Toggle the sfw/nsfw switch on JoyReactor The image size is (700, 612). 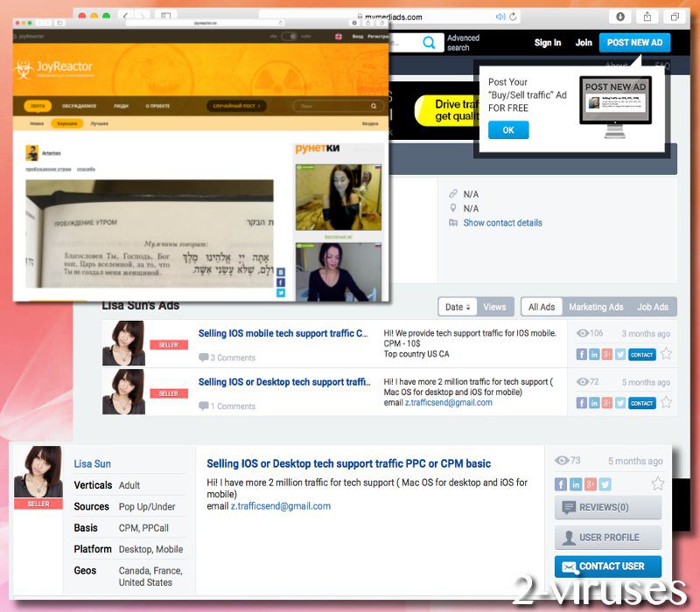click(290, 36)
